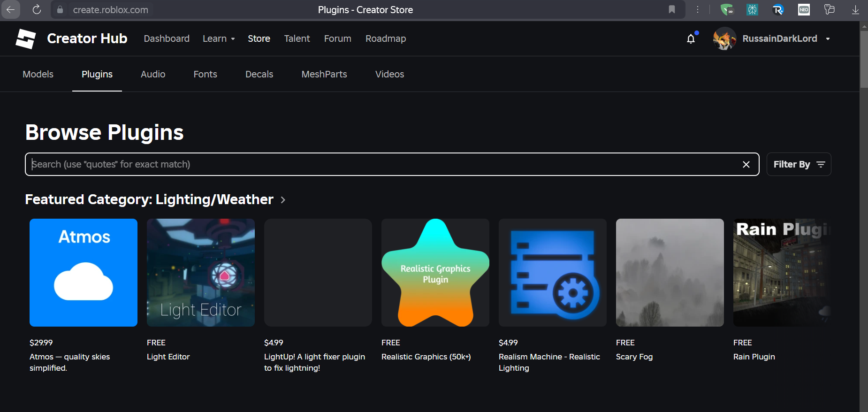Open the Talent nav item
The width and height of the screenshot is (868, 412).
pos(297,38)
